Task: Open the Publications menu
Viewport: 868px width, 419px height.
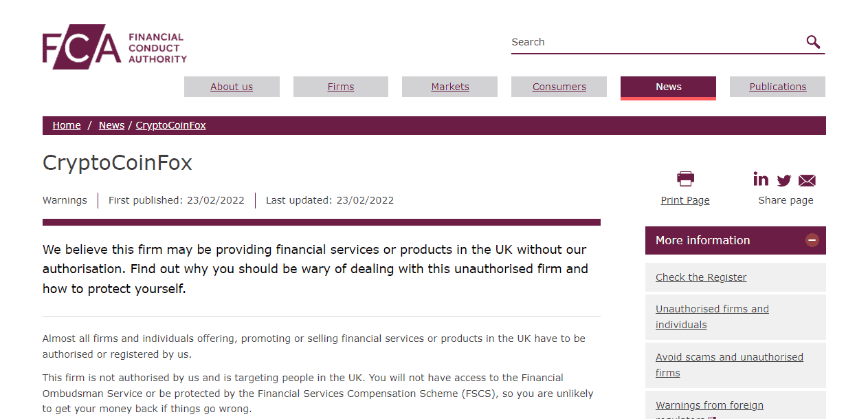Action: pos(778,87)
